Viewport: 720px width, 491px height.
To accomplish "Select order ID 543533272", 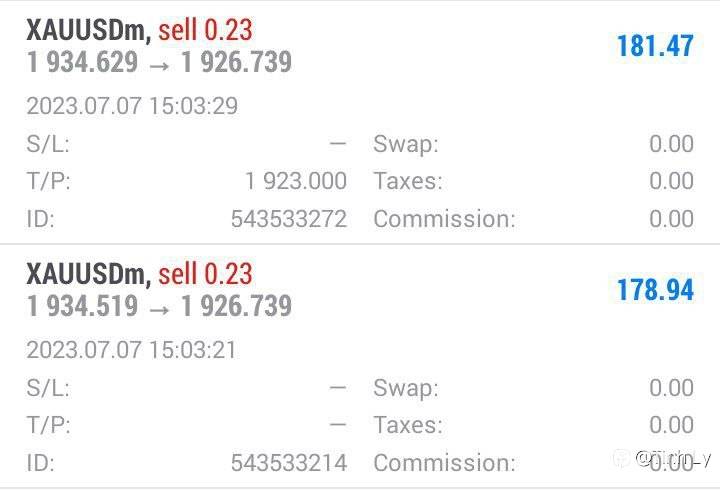I will [x=289, y=218].
